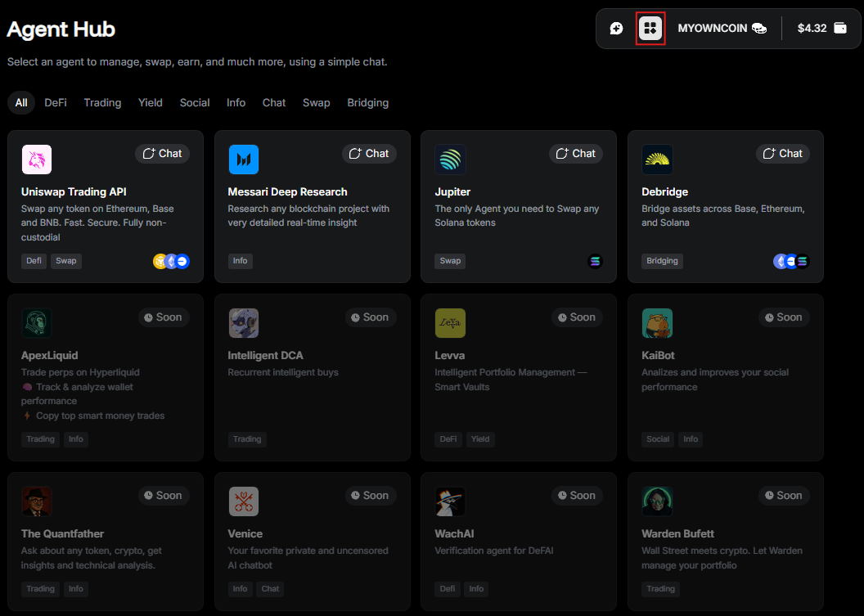Click the Debridge card title
Screen dimensions: 864x616
click(664, 191)
